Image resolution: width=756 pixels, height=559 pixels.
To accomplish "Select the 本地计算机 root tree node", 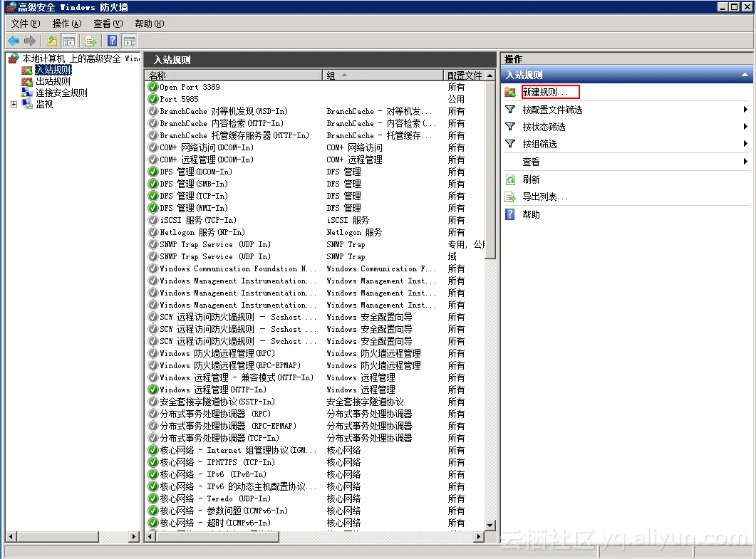I will pos(81,58).
